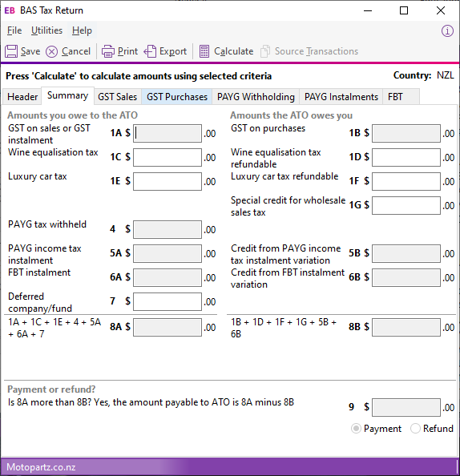Screen dimensions: 460x476
Task: Click the Calculate calculator icon
Action: [x=204, y=51]
